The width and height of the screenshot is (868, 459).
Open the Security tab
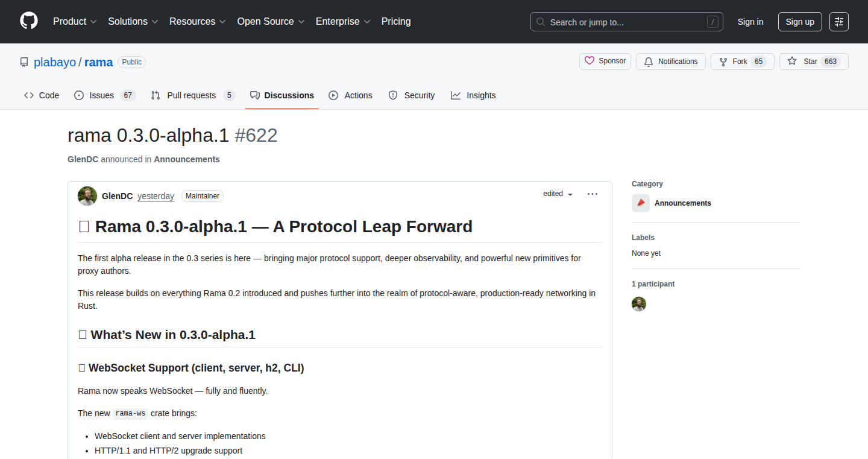pos(412,95)
